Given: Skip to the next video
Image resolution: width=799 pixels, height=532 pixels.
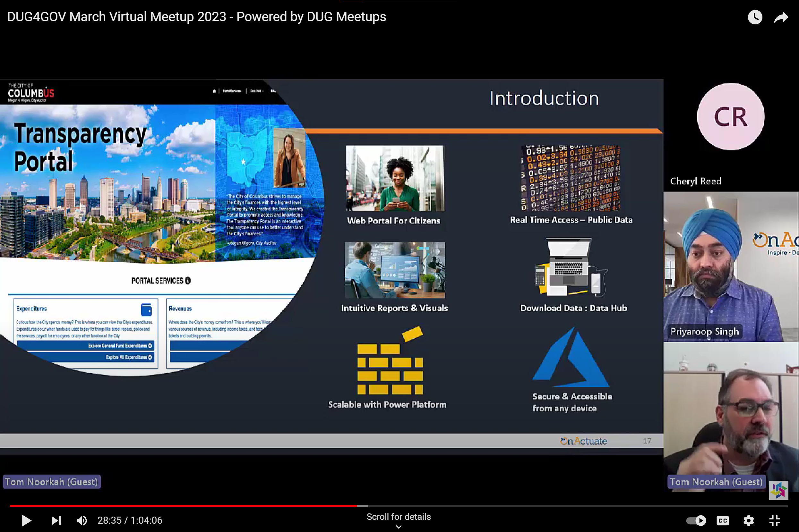Looking at the screenshot, I should [56, 520].
